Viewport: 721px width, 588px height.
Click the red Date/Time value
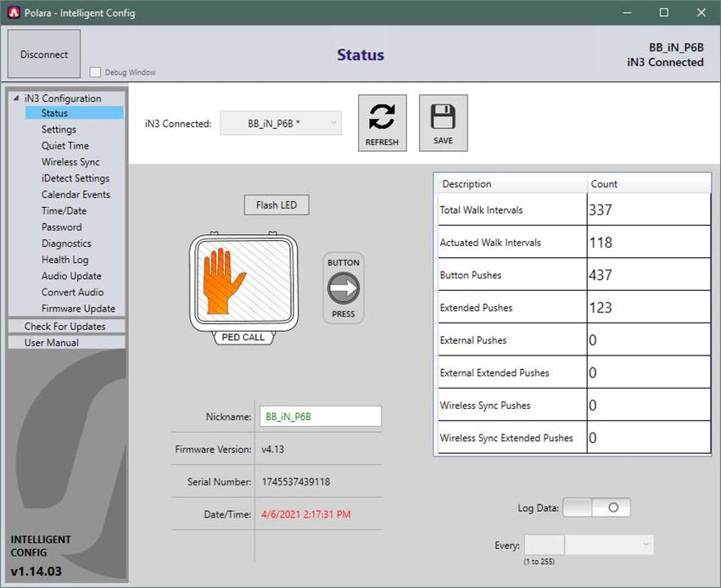[305, 514]
